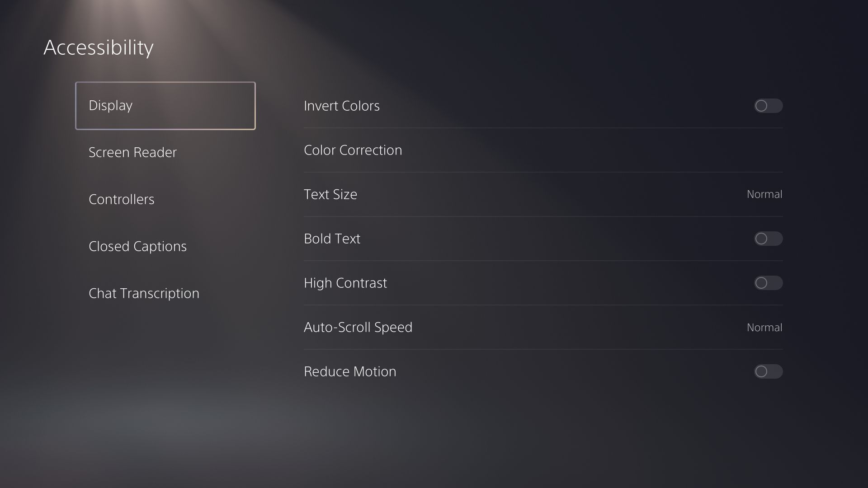
Task: Click the High Contrast label
Action: [345, 283]
